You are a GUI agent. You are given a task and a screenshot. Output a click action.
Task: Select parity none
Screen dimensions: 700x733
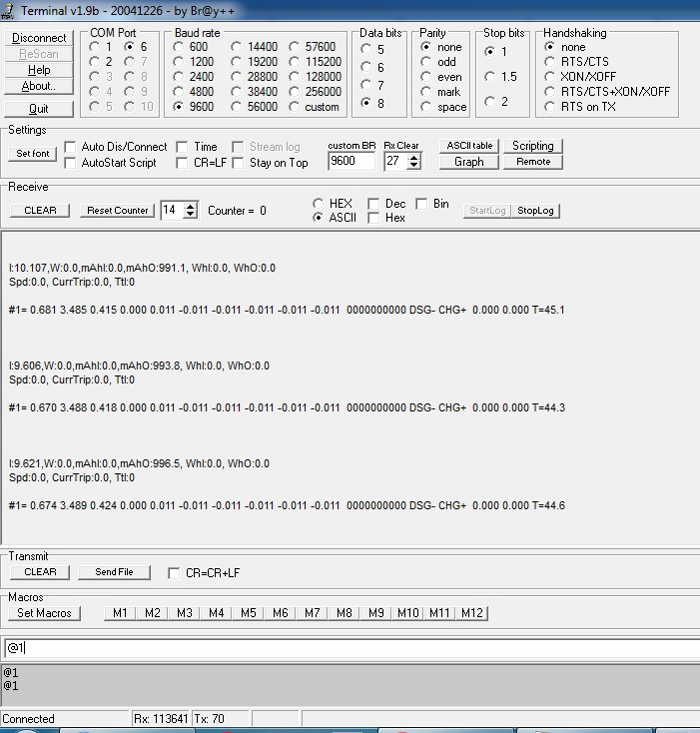[425, 47]
